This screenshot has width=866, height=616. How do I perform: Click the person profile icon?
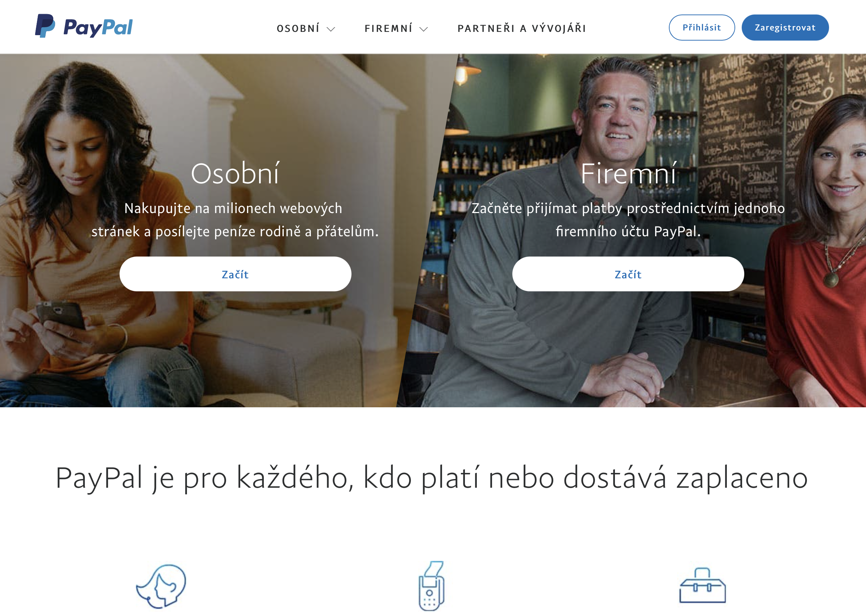(161, 586)
